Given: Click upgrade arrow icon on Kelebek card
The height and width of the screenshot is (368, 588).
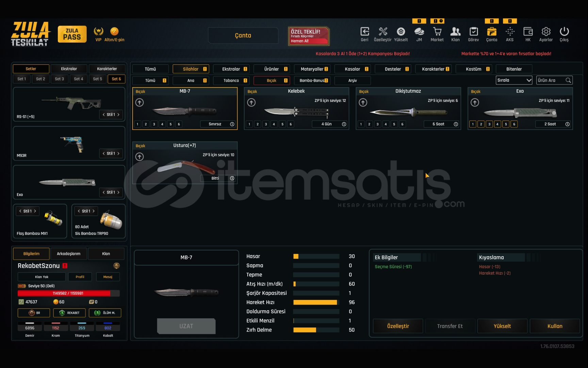Looking at the screenshot, I should [251, 102].
